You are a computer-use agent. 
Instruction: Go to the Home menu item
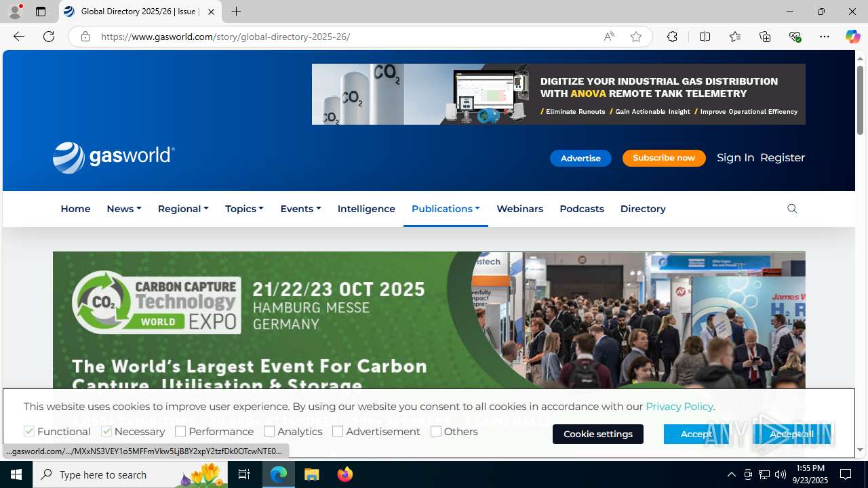click(75, 209)
